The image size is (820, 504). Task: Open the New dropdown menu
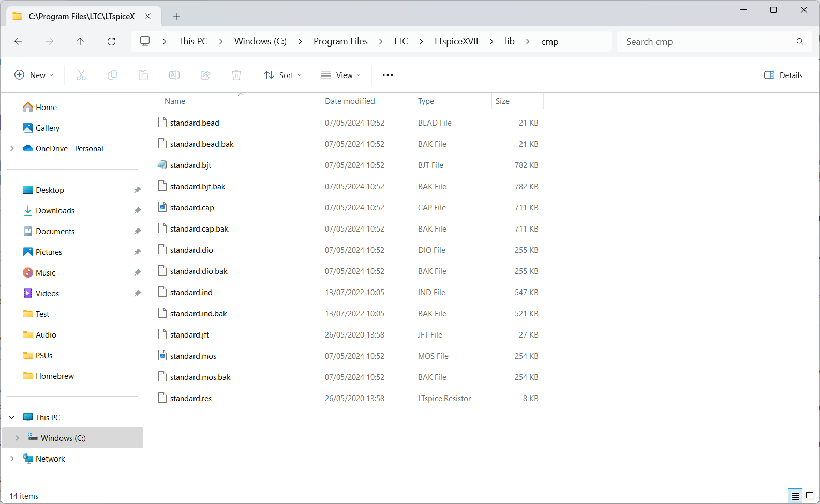pos(34,75)
